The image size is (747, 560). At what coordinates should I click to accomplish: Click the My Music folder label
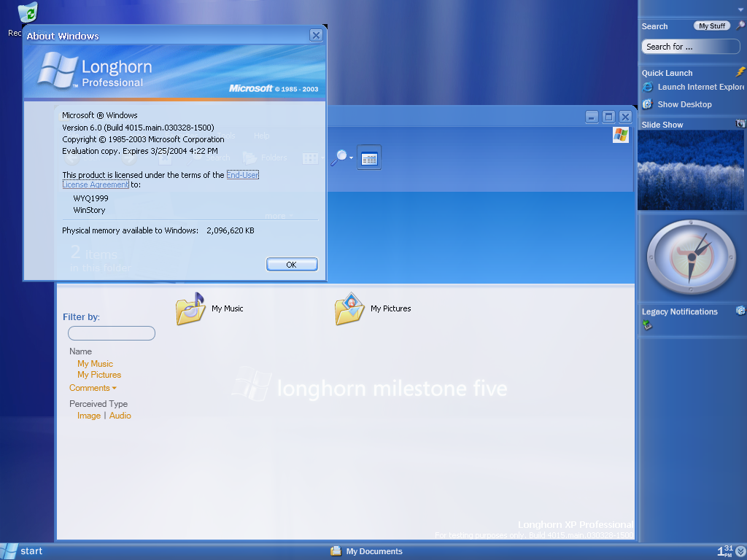click(228, 308)
